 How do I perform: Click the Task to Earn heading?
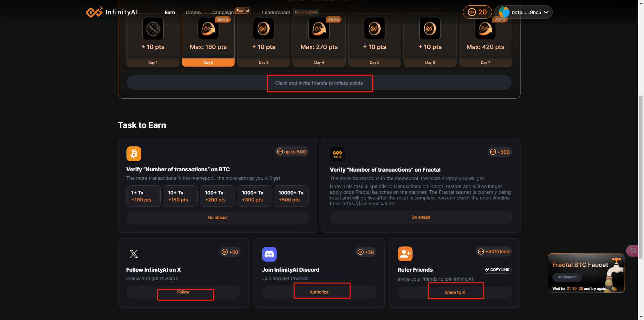click(x=142, y=125)
